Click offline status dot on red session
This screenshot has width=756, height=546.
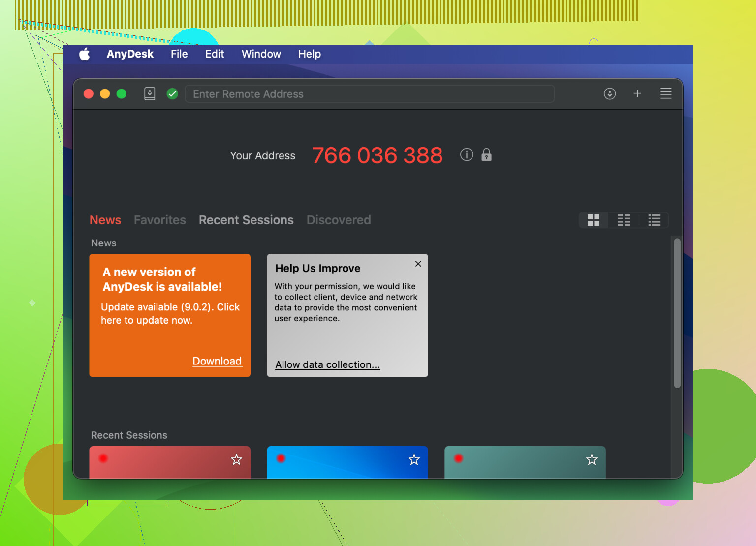pos(103,458)
